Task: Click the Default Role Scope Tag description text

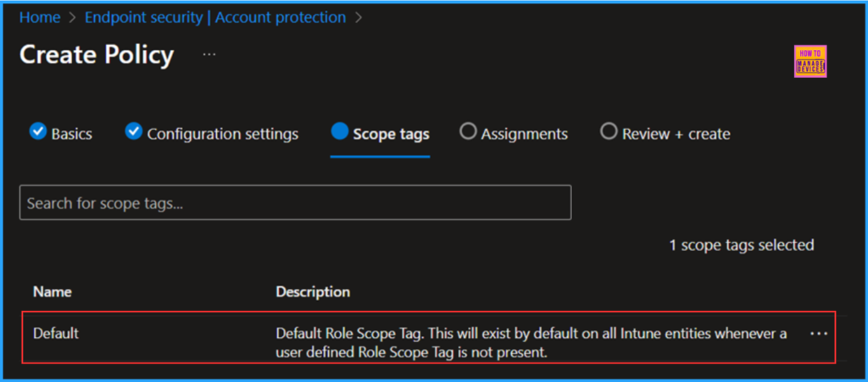Action: [531, 342]
